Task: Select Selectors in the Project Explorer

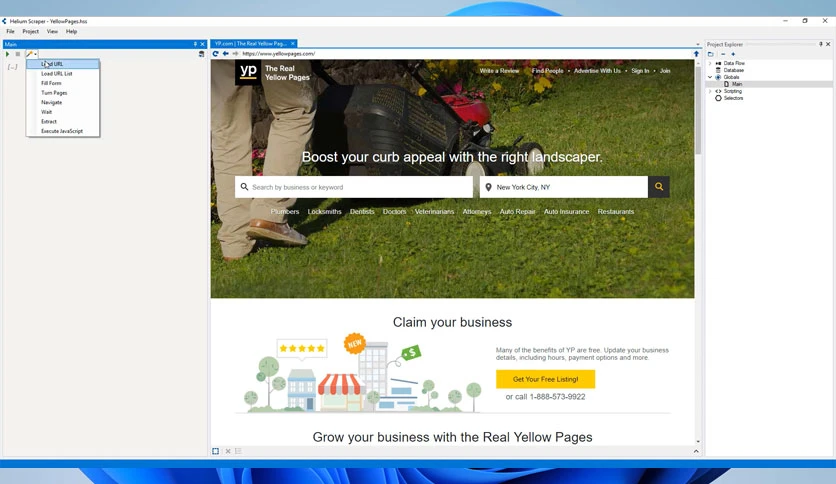Action: pyautogui.click(x=733, y=98)
